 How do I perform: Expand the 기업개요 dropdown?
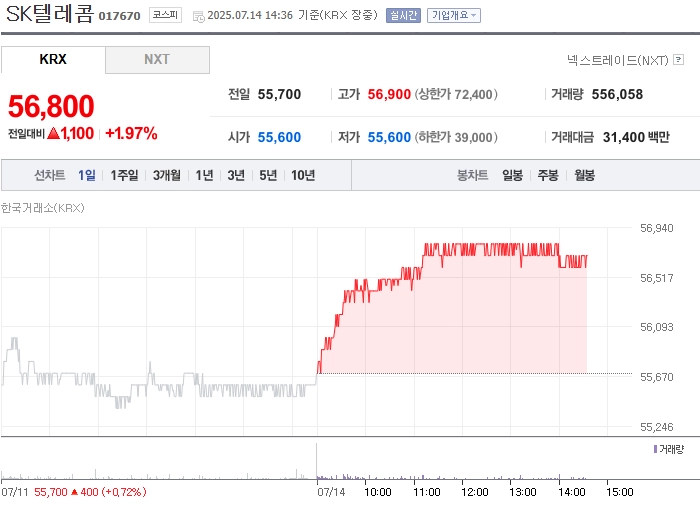click(454, 16)
